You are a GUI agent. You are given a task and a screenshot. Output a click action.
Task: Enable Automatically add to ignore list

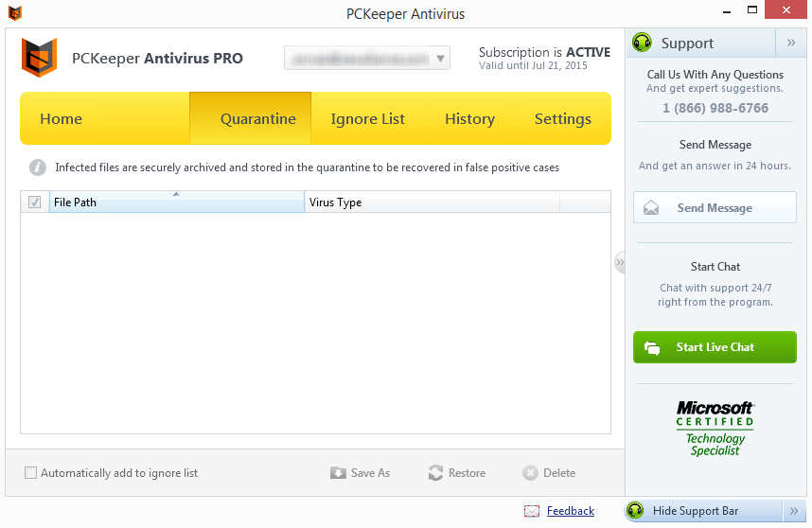(x=30, y=472)
